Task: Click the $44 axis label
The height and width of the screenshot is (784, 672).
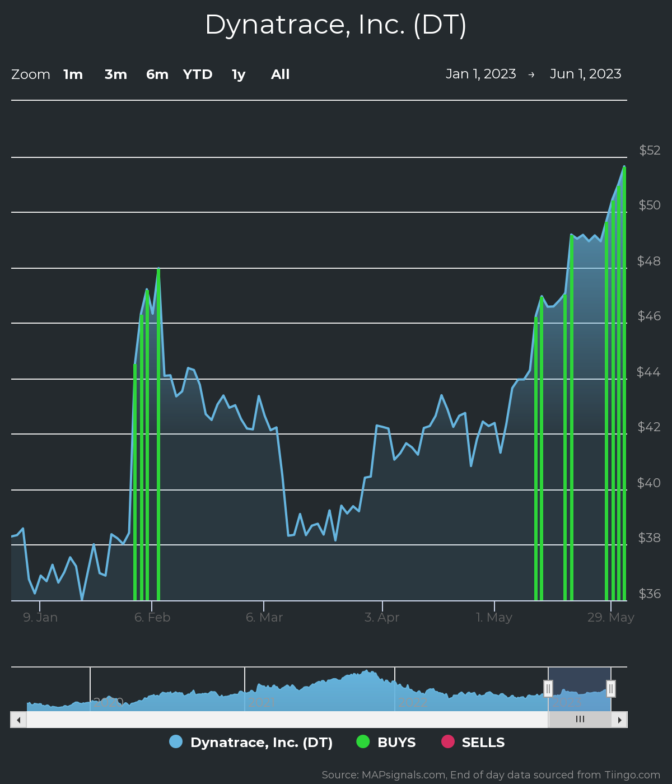Action: [649, 372]
